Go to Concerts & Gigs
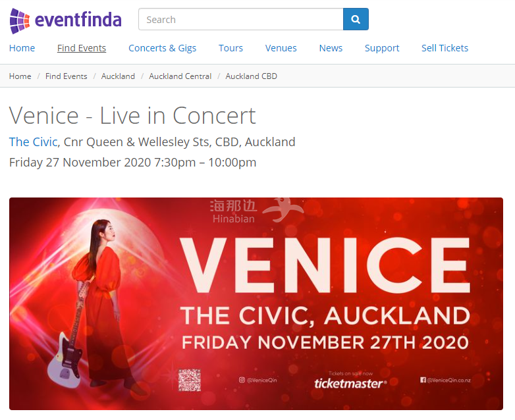 (162, 48)
